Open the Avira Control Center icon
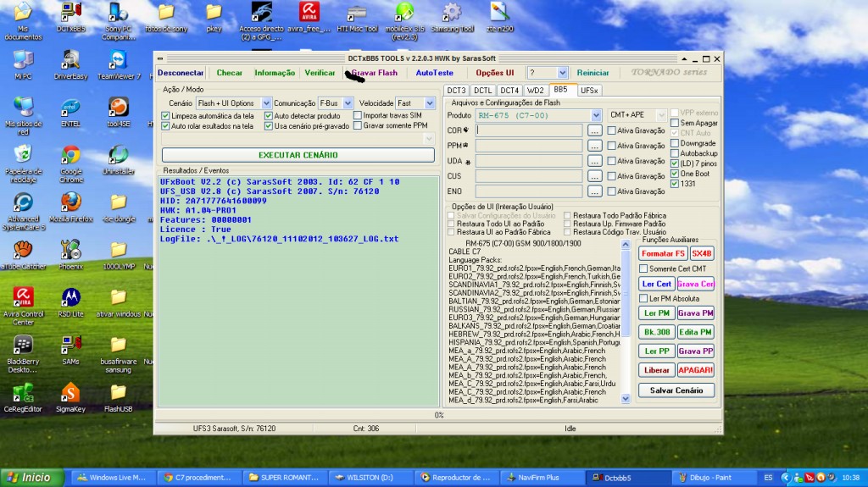 pyautogui.click(x=23, y=306)
